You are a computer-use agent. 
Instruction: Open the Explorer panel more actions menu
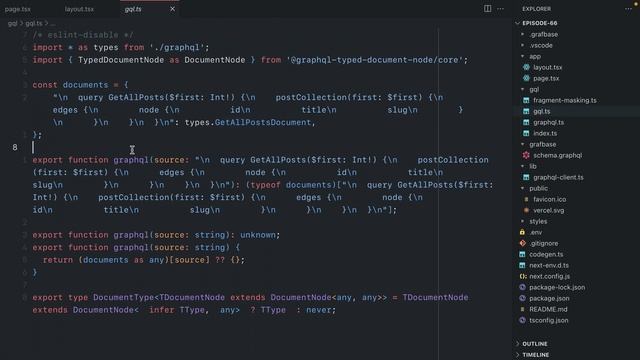click(628, 9)
